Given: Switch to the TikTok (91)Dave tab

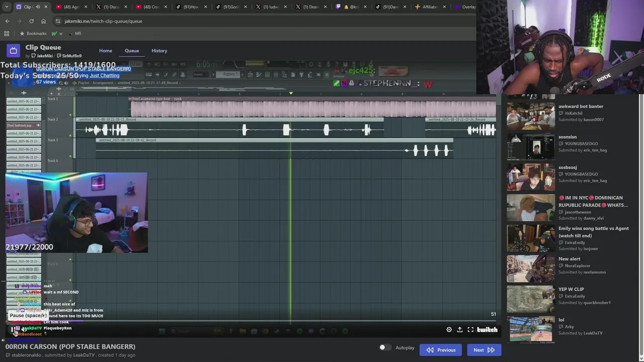Looking at the screenshot, I should (390, 7).
